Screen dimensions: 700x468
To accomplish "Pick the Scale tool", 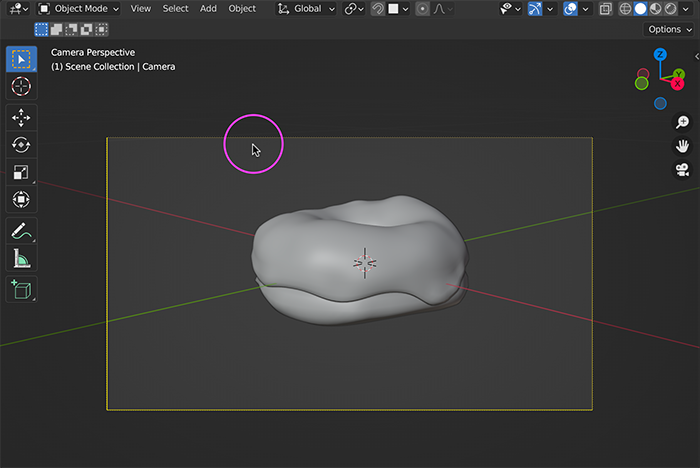I will [x=21, y=173].
